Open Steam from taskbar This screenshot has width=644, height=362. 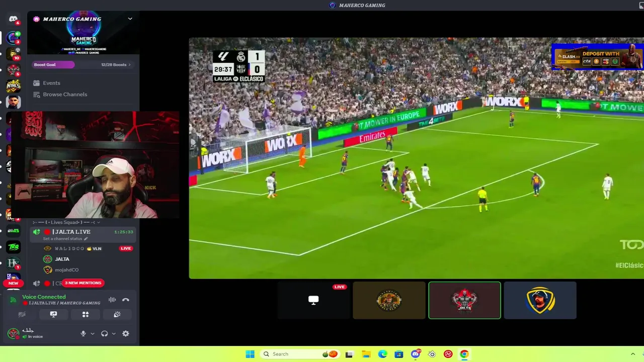click(x=432, y=354)
